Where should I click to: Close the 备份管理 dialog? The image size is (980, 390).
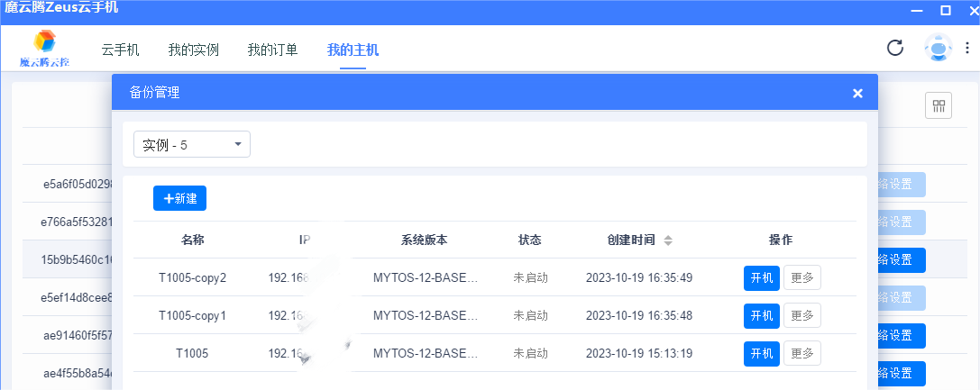[x=857, y=93]
